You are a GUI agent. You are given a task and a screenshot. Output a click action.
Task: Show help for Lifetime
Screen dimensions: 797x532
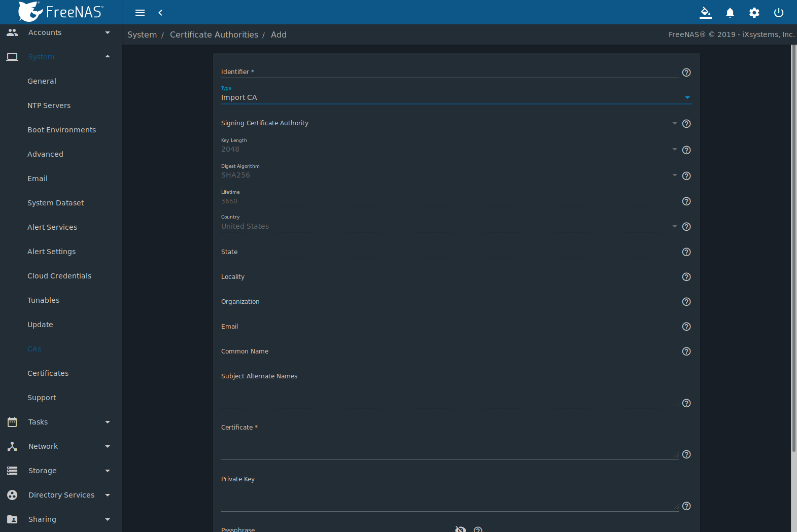(686, 201)
